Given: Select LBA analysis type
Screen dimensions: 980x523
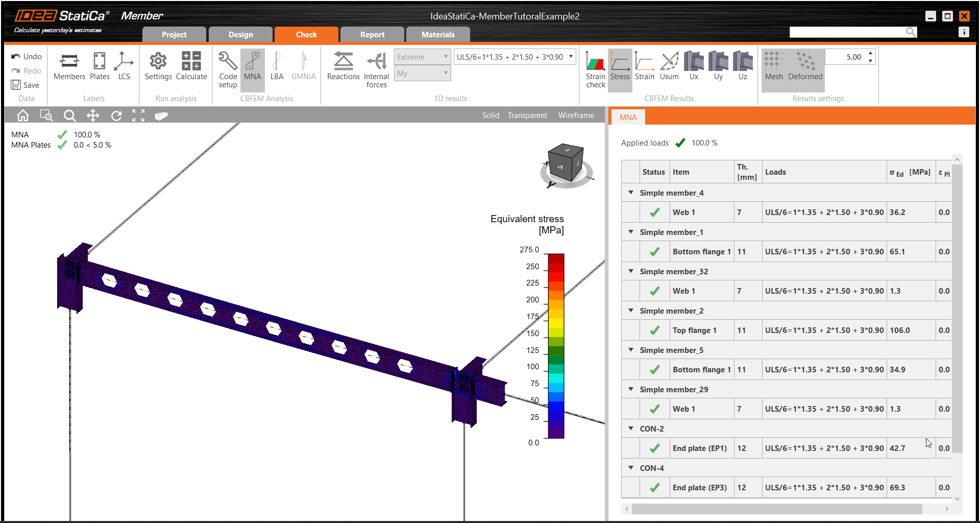Looking at the screenshot, I should [277, 66].
